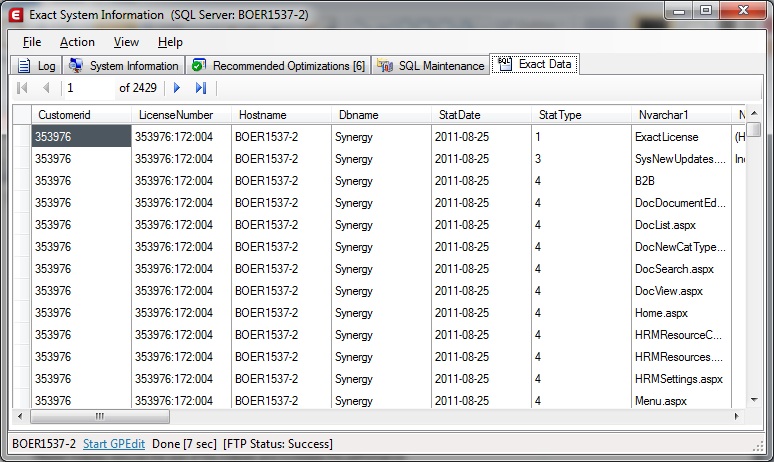Screen dimensions: 774x462
Task: Click the SQL Maintenance chart icon
Action: [x=385, y=65]
